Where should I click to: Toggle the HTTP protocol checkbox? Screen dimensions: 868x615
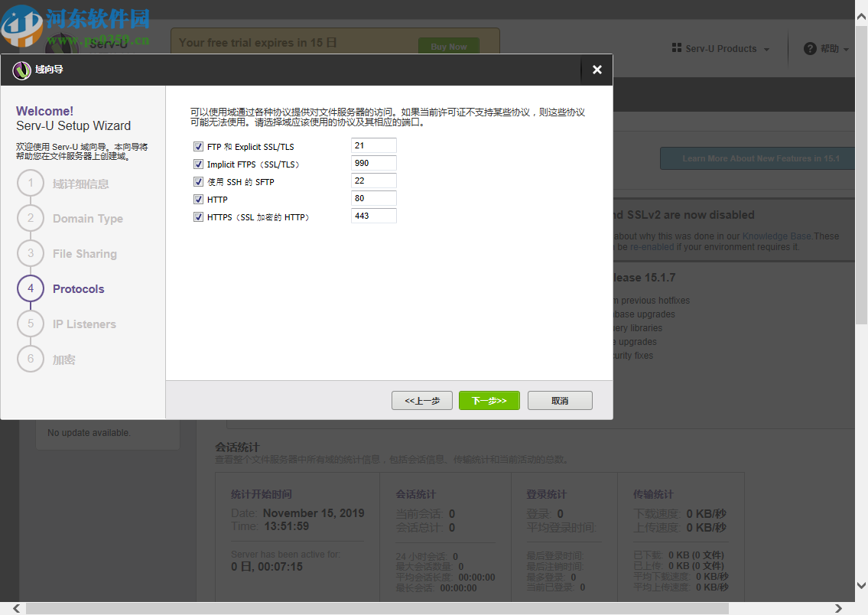click(x=198, y=200)
